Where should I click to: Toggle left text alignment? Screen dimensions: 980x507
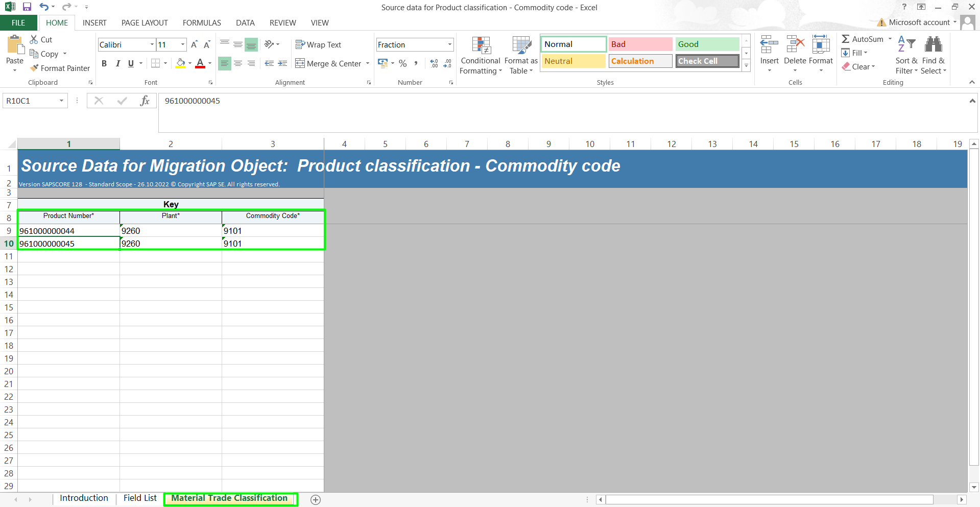[225, 63]
